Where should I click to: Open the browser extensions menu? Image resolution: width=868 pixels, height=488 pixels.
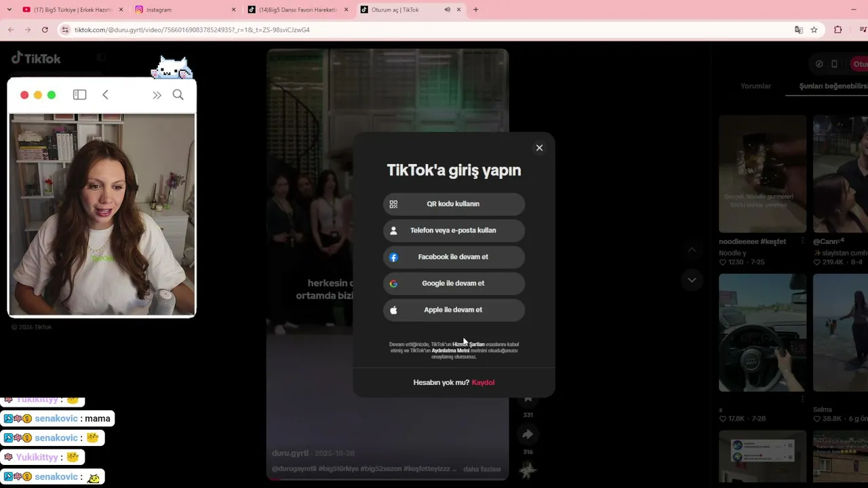(x=838, y=30)
